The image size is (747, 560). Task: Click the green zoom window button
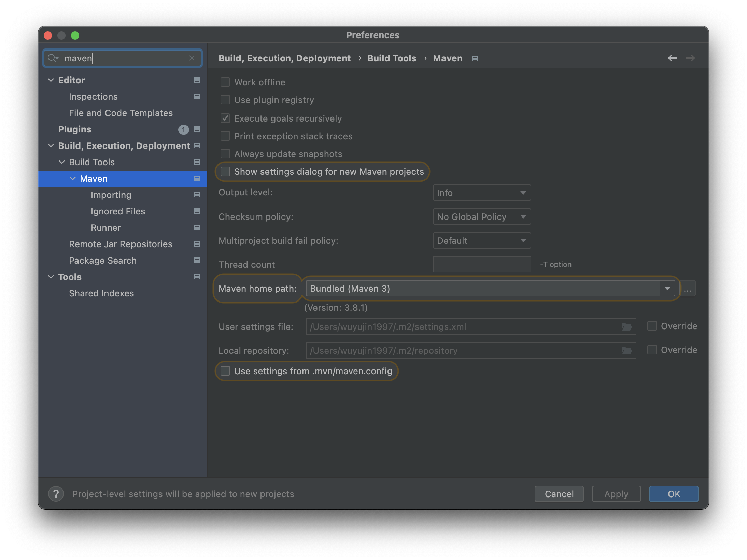click(75, 36)
